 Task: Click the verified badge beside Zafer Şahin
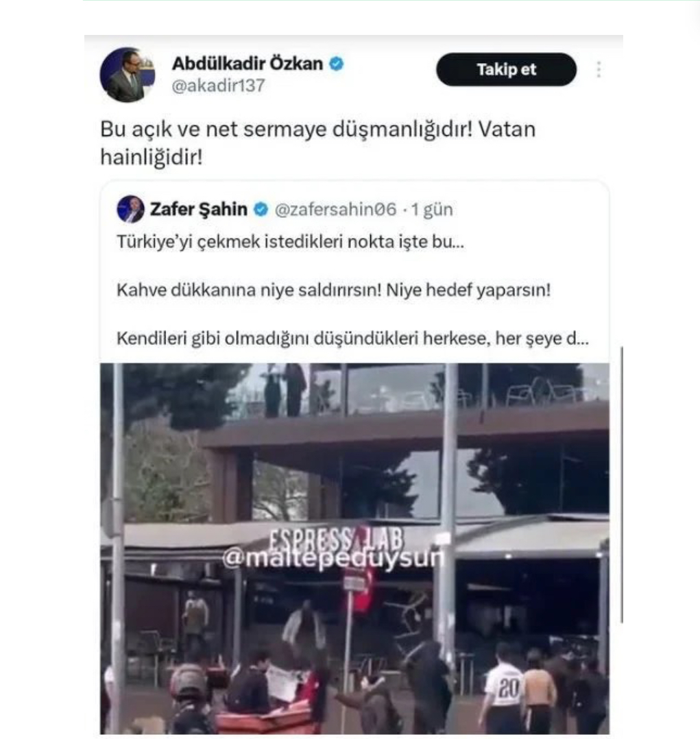(x=261, y=209)
